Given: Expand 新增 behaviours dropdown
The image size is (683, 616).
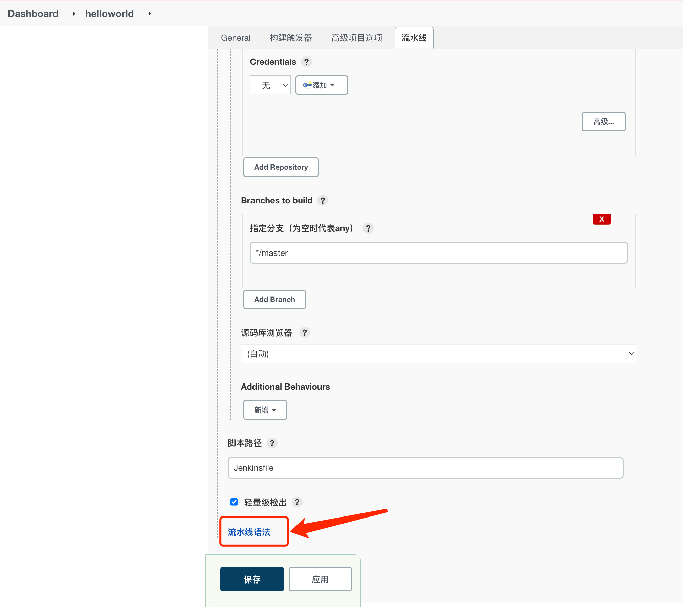Looking at the screenshot, I should coord(265,410).
